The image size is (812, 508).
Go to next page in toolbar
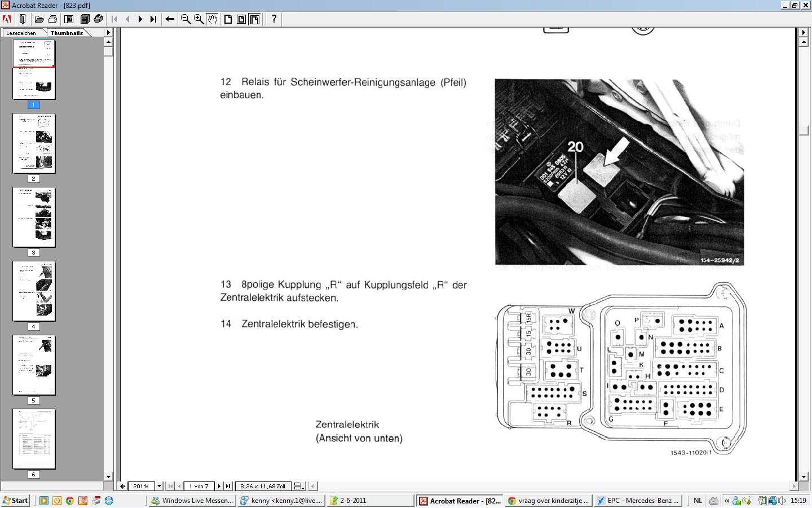tap(140, 19)
